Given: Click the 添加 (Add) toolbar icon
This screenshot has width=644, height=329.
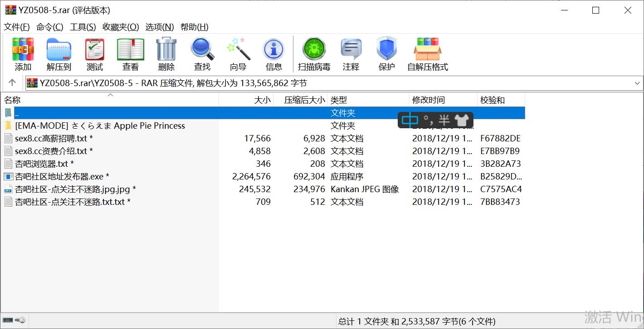Looking at the screenshot, I should pos(23,54).
